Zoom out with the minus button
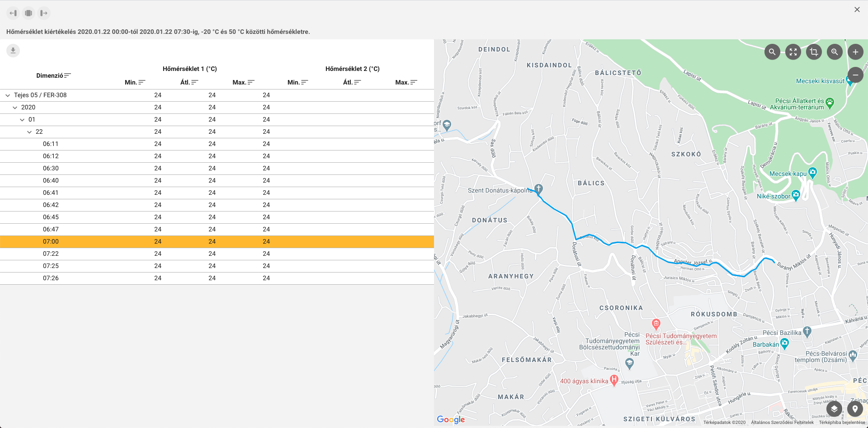The width and height of the screenshot is (868, 428). click(x=855, y=75)
